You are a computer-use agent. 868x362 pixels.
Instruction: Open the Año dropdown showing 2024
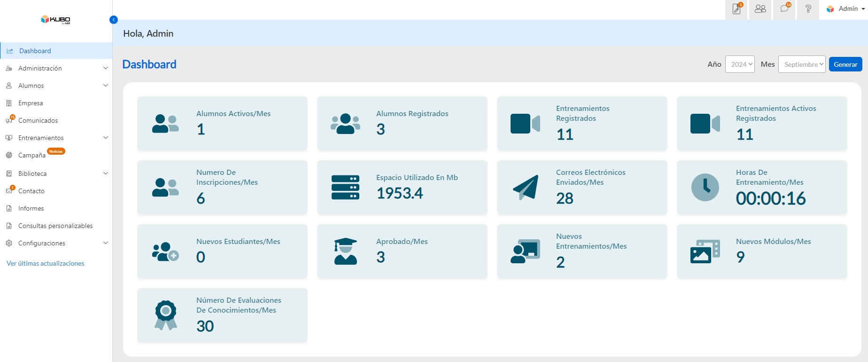(x=740, y=64)
